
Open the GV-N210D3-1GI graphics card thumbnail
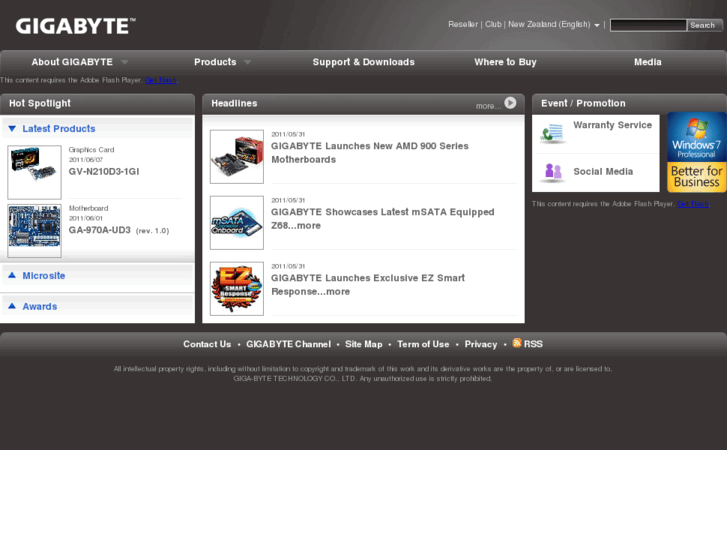(34, 172)
